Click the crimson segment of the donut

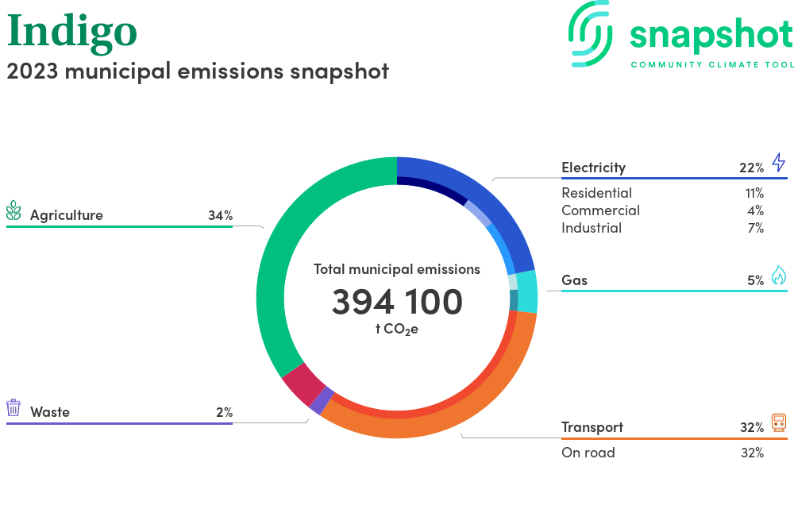(302, 383)
